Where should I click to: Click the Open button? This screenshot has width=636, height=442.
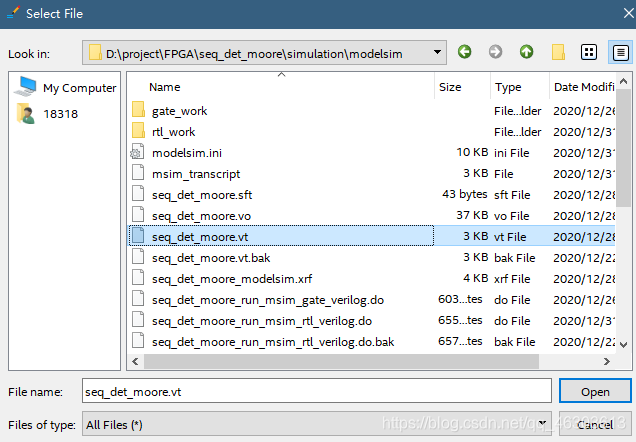[595, 391]
